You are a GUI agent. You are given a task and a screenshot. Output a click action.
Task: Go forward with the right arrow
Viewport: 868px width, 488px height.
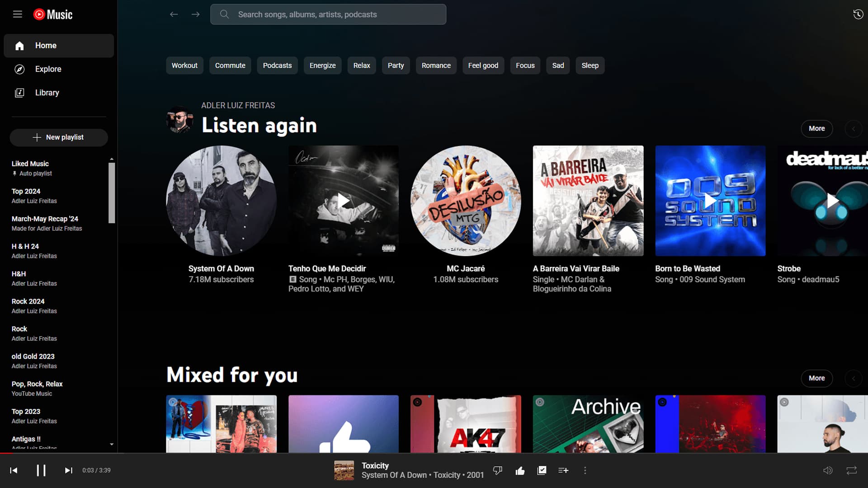coord(195,14)
